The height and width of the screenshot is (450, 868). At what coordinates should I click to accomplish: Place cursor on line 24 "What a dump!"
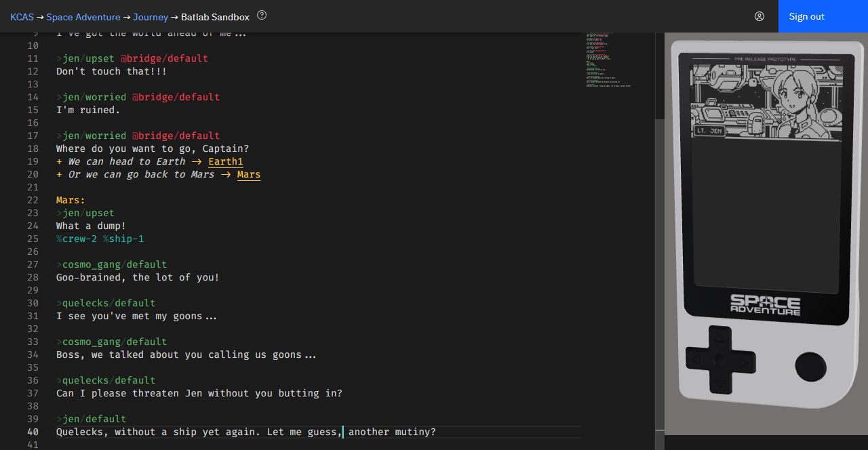coord(91,226)
